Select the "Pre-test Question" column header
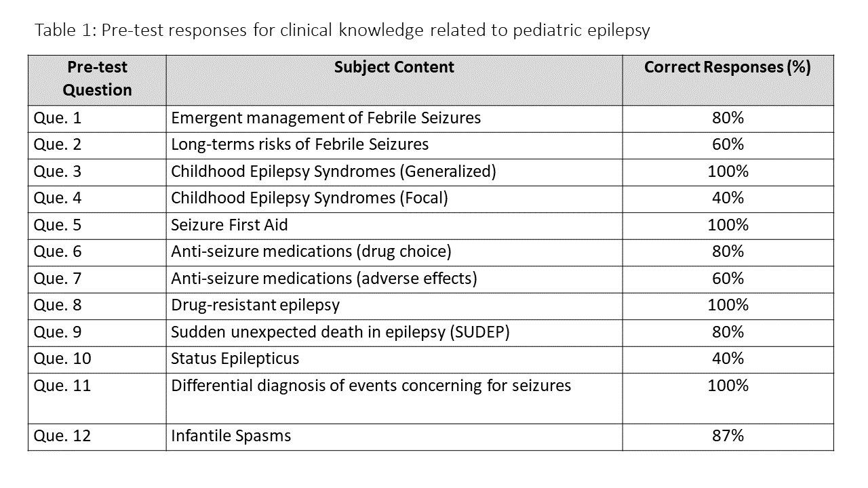 [x=97, y=79]
